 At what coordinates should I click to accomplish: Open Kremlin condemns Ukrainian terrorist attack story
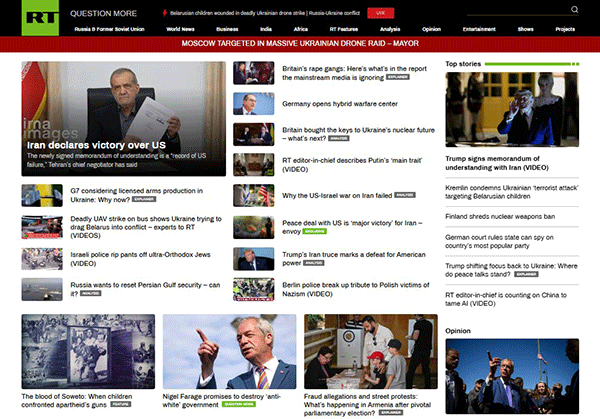click(512, 192)
